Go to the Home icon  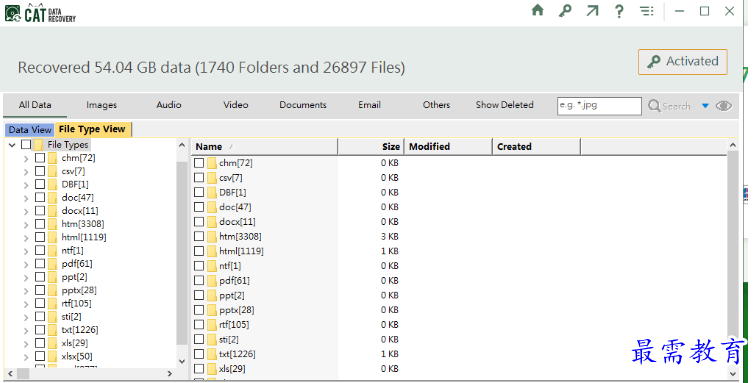(x=537, y=11)
